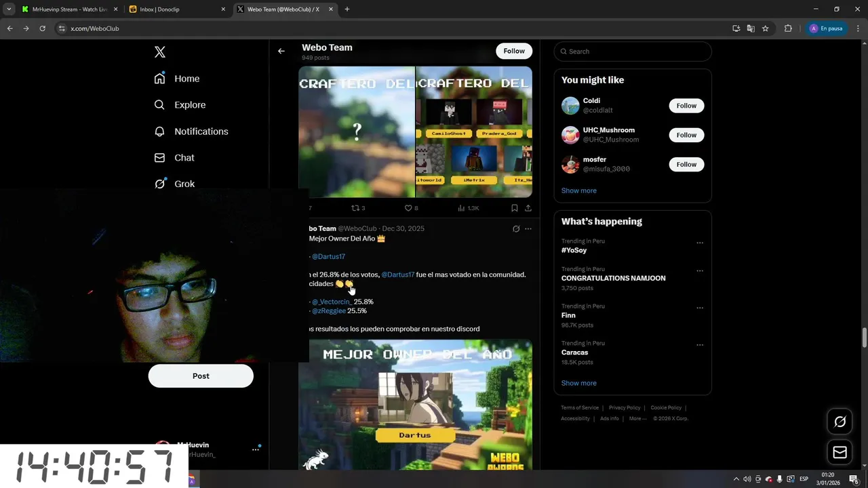Open more options for #YoSoy trend
Viewport: 868px width, 488px height.
[x=700, y=243]
